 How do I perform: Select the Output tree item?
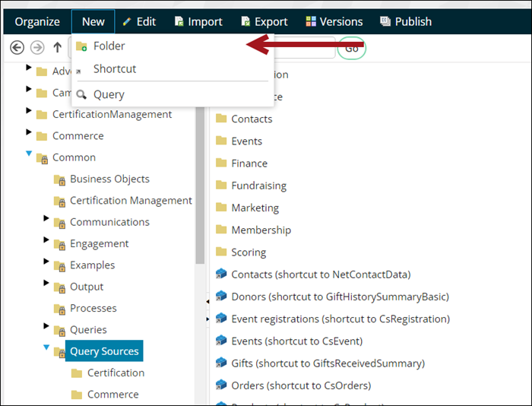(x=87, y=287)
